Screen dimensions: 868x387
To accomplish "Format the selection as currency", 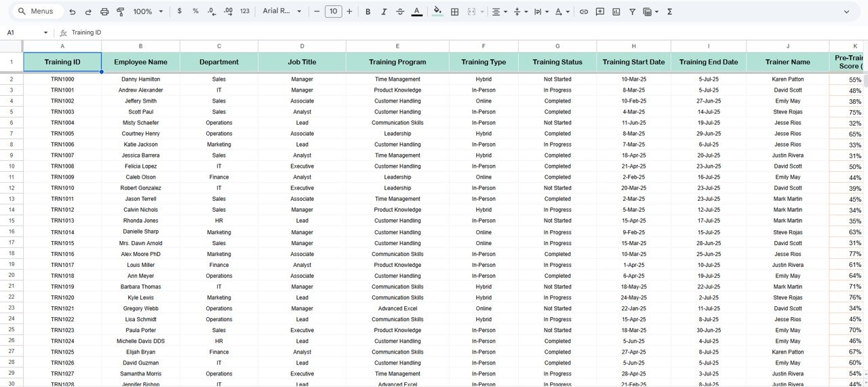I will tap(179, 12).
